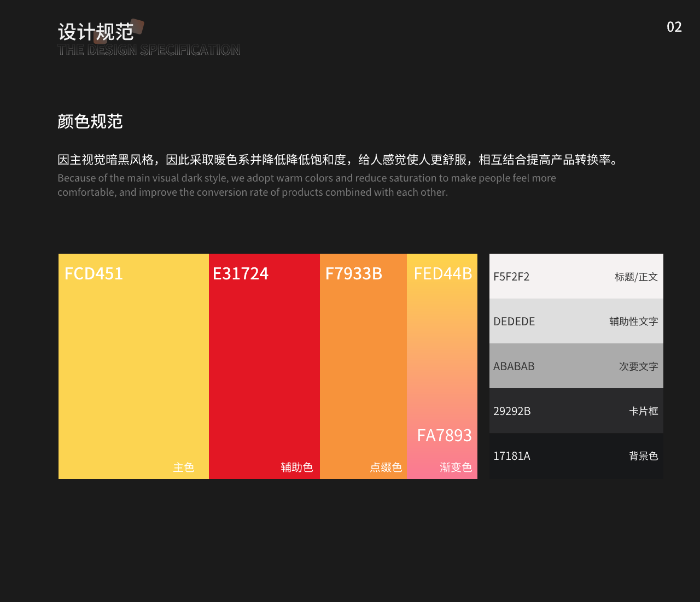Click THE DESIGN SPECIFICATION outlined subtitle
Screen dimensions: 700x602
[x=149, y=50]
